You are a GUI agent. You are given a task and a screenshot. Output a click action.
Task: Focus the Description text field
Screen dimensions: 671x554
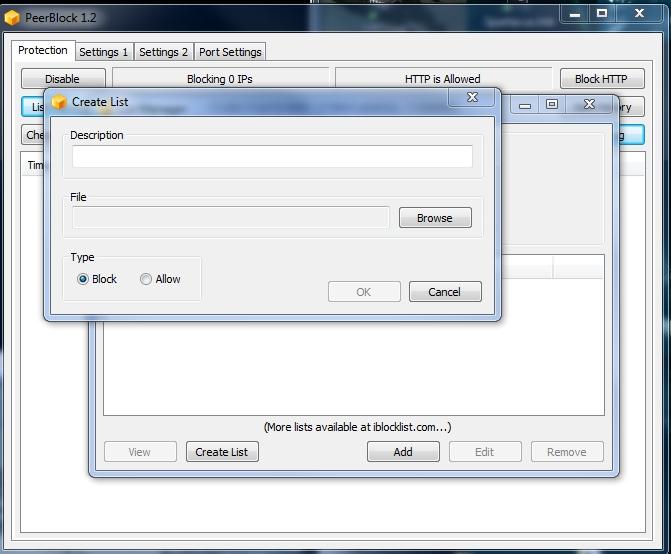pyautogui.click(x=273, y=157)
